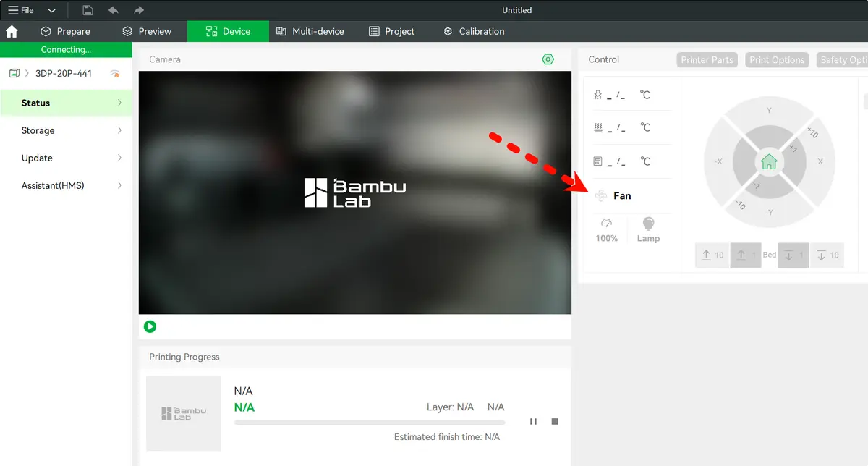The image size is (868, 466).
Task: Expand the Storage section chevron
Action: 119,130
